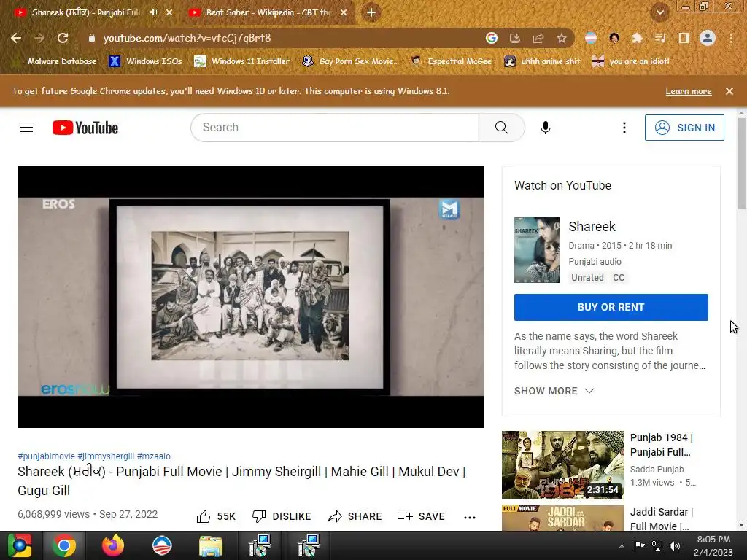Open the #punjabimovie hashtag link

pos(46,456)
